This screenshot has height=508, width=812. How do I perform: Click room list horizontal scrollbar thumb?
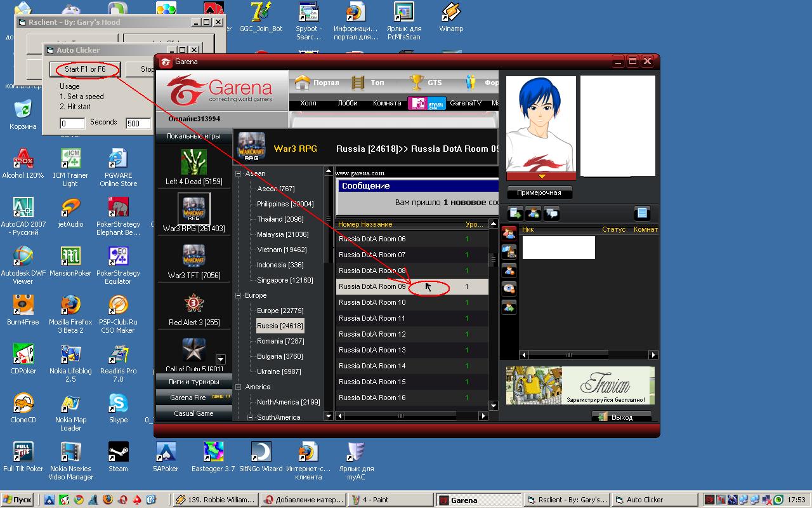pos(401,416)
